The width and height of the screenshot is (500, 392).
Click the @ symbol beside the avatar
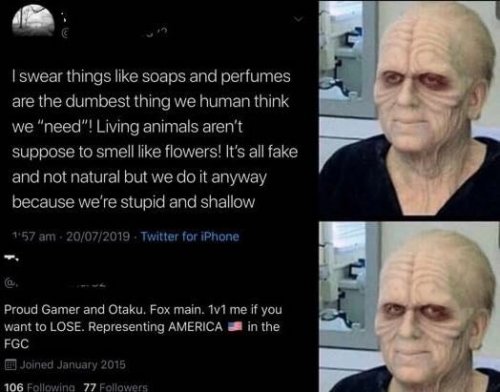[65, 33]
